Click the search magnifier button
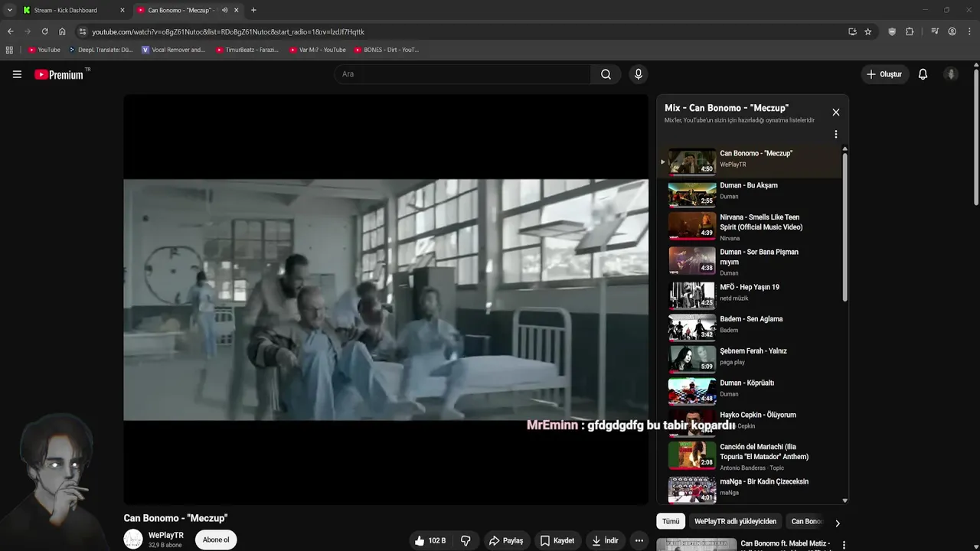 pyautogui.click(x=606, y=74)
